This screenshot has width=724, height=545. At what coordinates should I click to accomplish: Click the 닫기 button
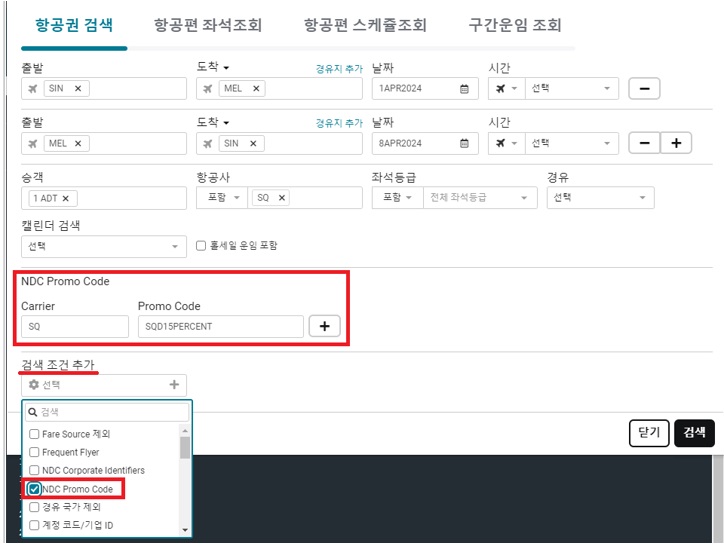coord(649,433)
